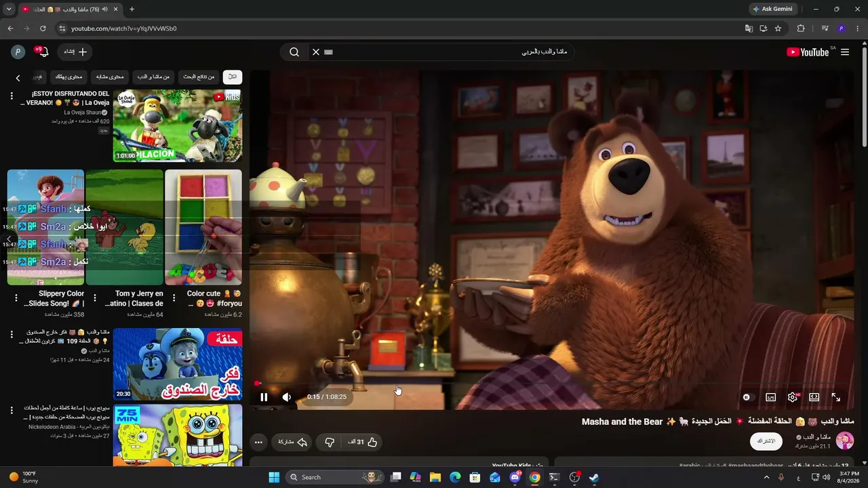Clear the YouTube search box text
Image resolution: width=868 pixels, height=488 pixels.
coord(315,52)
